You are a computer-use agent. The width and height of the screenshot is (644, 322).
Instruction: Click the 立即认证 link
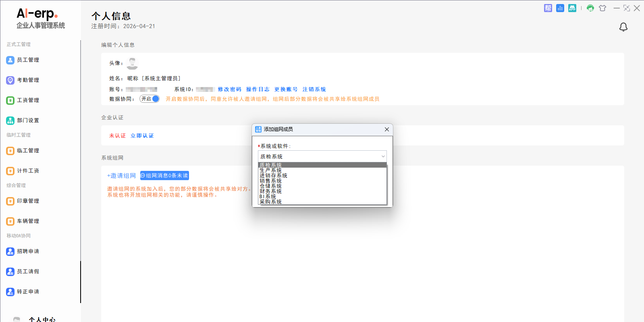click(x=142, y=136)
